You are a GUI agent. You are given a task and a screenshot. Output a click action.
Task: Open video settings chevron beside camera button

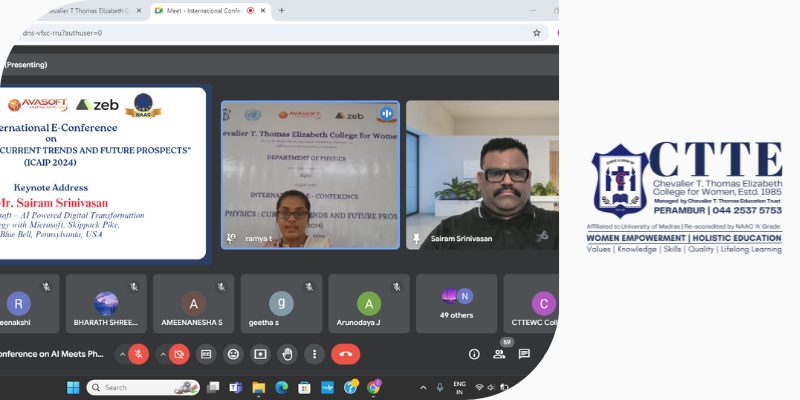coord(163,354)
